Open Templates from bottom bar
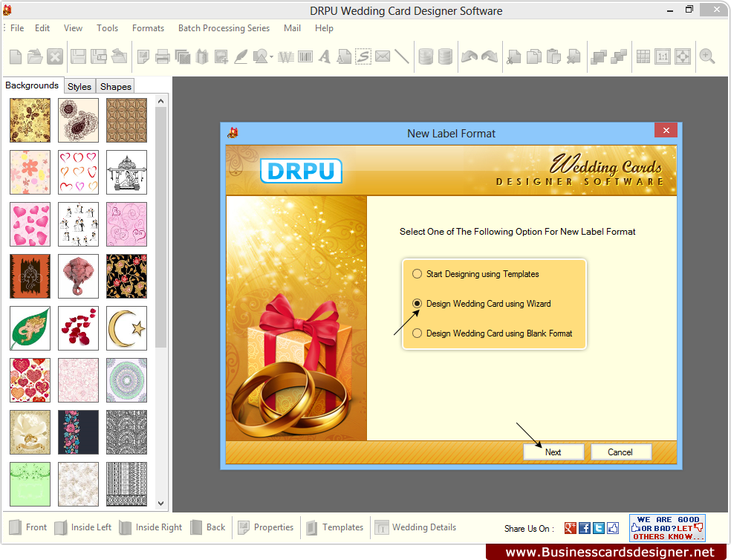The height and width of the screenshot is (560, 731). point(335,527)
